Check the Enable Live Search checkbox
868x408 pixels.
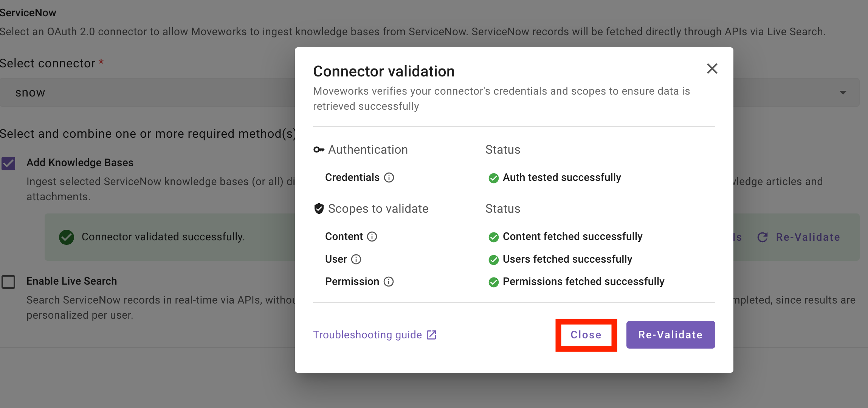8,282
